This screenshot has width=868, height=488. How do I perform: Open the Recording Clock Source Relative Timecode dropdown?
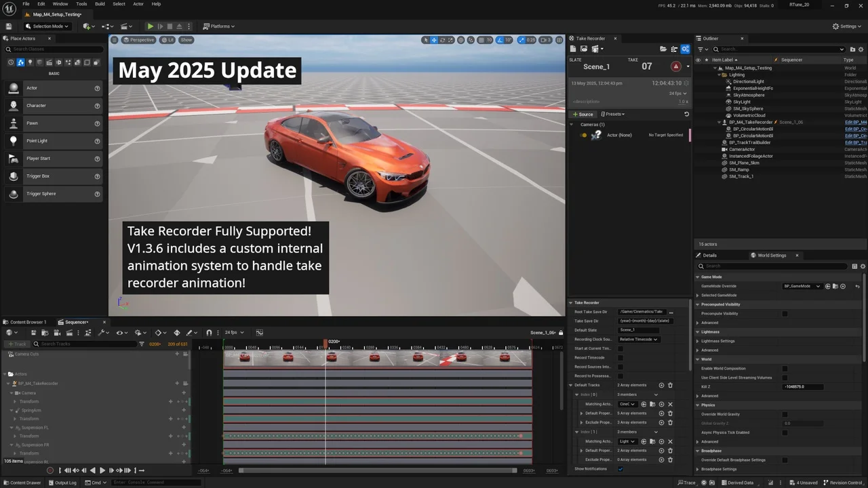tap(638, 340)
